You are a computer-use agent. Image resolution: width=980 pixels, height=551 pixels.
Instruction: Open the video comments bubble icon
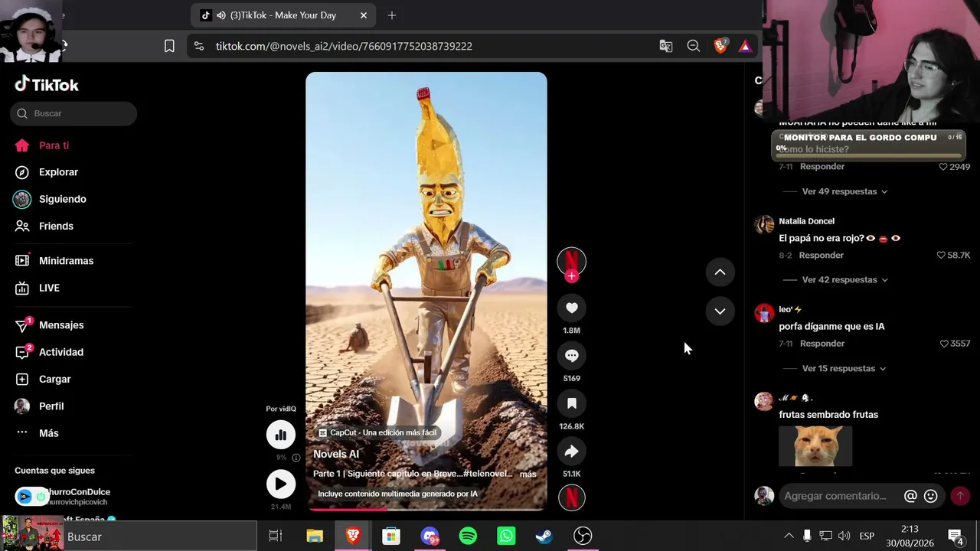(571, 355)
